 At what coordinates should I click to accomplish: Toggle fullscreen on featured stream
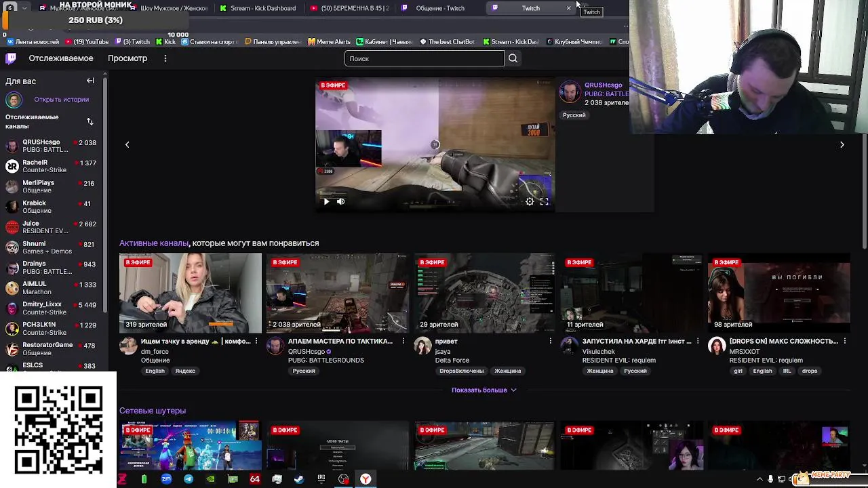(544, 201)
